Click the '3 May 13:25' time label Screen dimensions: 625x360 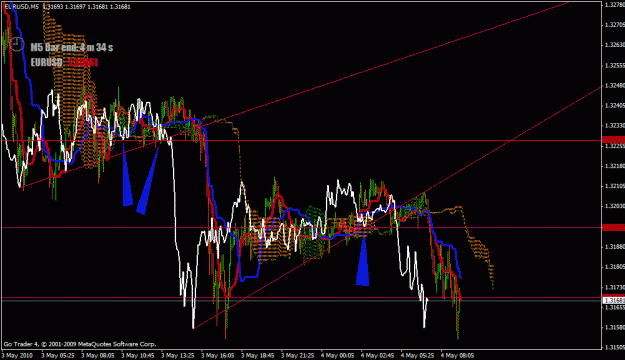pyautogui.click(x=177, y=355)
